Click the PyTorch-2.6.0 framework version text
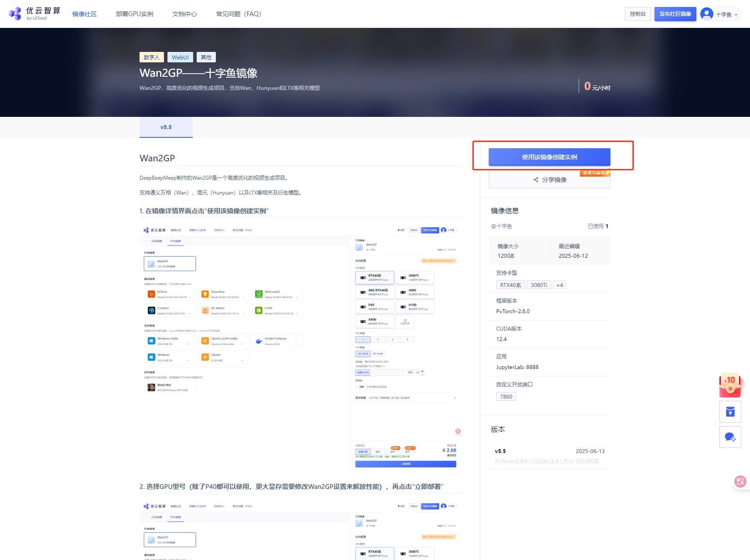 click(x=513, y=311)
